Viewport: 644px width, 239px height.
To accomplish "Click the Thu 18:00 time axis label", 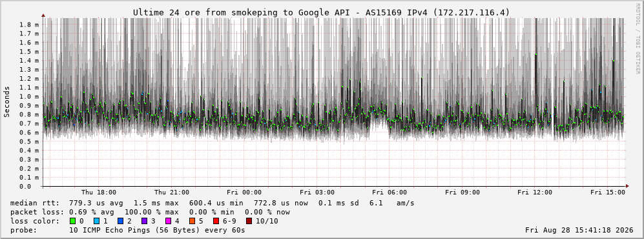I will pyautogui.click(x=99, y=192).
